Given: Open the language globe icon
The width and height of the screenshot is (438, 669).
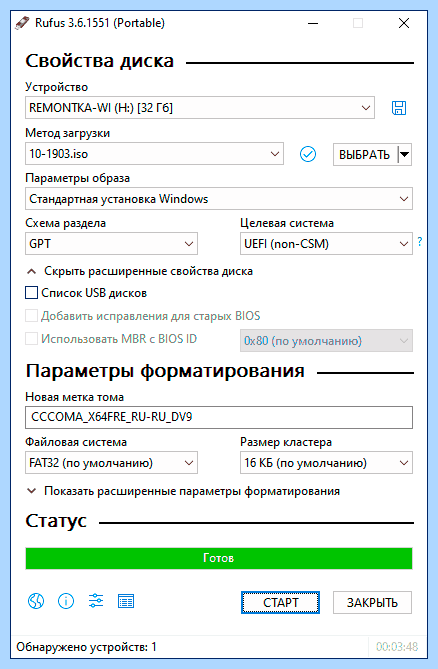Looking at the screenshot, I should click(x=36, y=601).
